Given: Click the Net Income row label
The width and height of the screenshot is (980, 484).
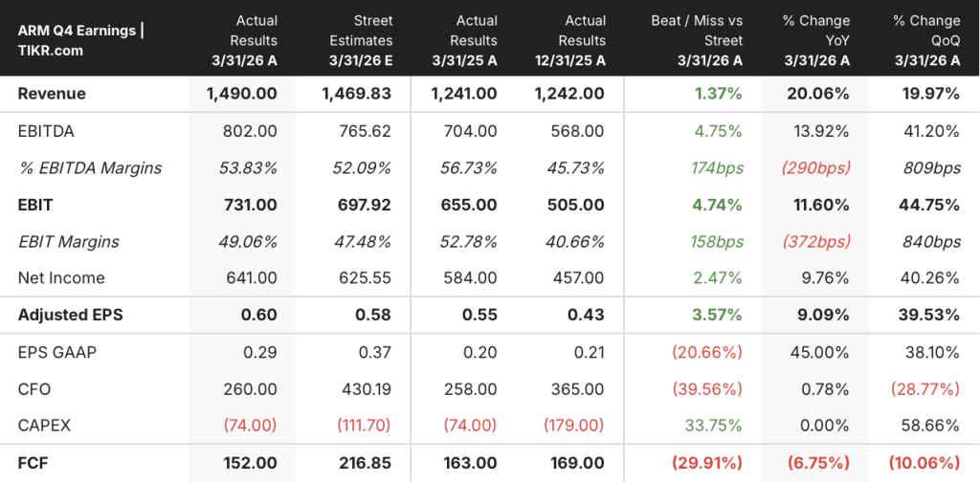Looking at the screenshot, I should [x=60, y=278].
